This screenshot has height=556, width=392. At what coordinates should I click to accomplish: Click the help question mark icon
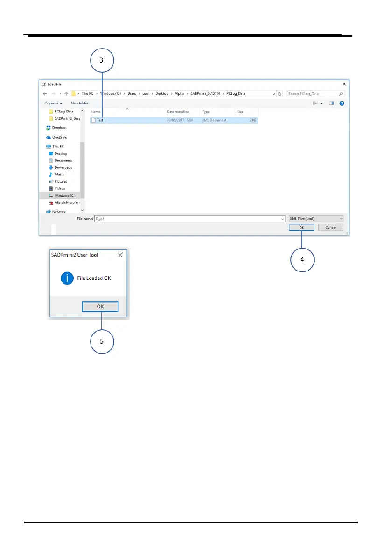coord(342,103)
